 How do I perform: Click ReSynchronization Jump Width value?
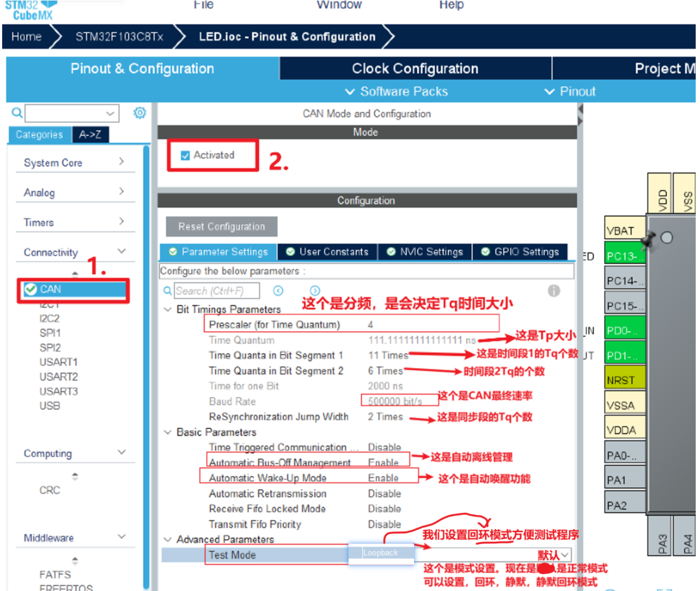386,417
